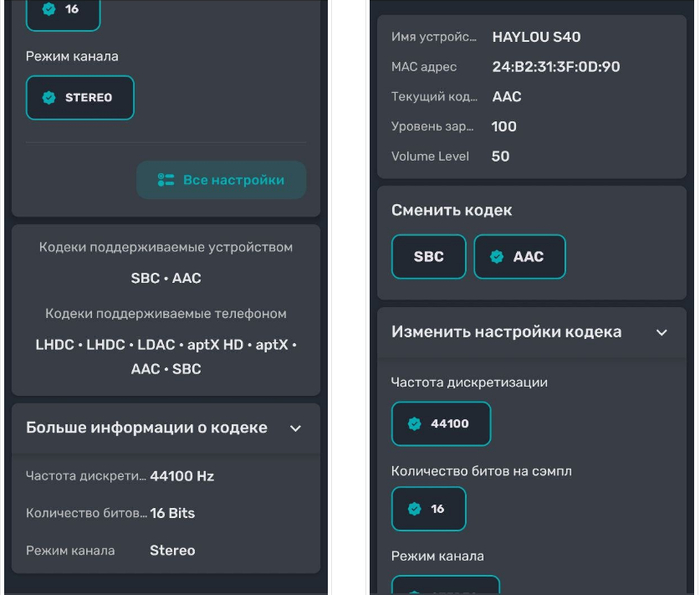Click the checkmark badge on the STEREO chip
Screen dimensions: 700x595
(x=48, y=98)
